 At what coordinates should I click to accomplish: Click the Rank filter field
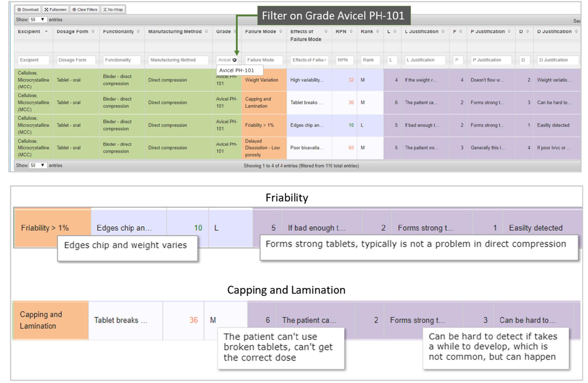(370, 60)
